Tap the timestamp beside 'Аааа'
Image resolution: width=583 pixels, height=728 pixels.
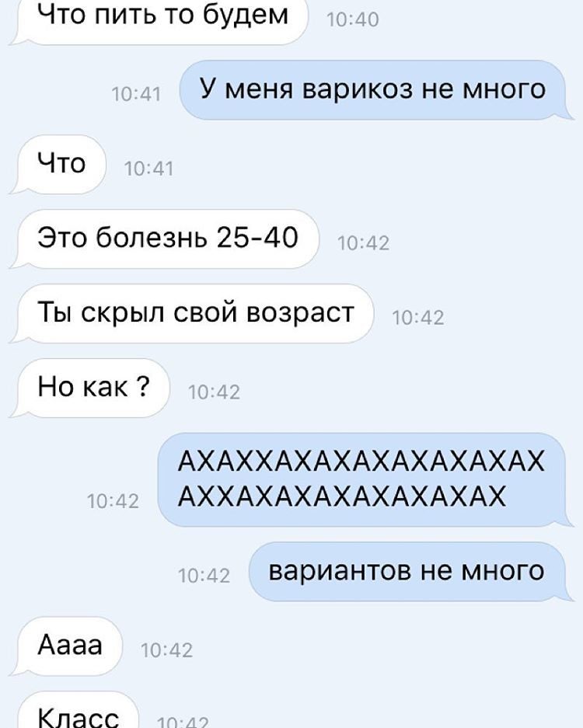[166, 650]
